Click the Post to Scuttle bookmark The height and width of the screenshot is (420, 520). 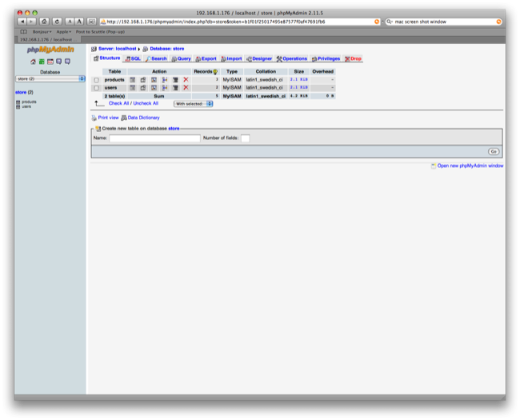pos(100,32)
